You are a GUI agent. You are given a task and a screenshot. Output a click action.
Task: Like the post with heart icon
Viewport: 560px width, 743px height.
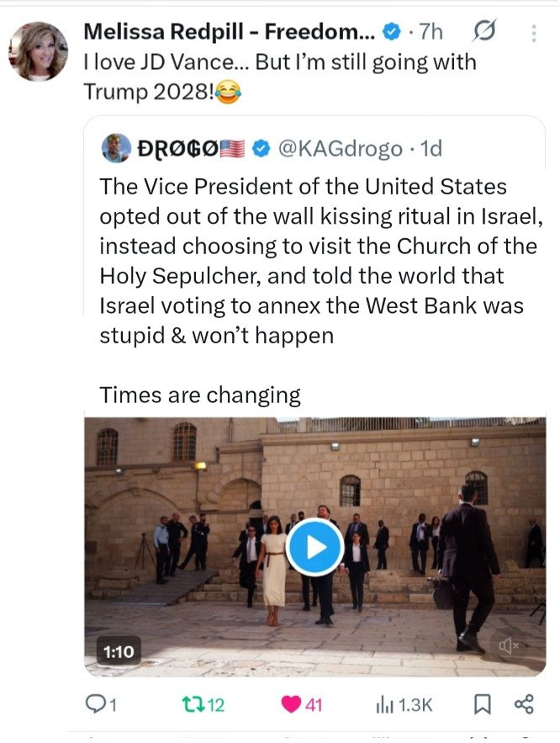pyautogui.click(x=292, y=703)
